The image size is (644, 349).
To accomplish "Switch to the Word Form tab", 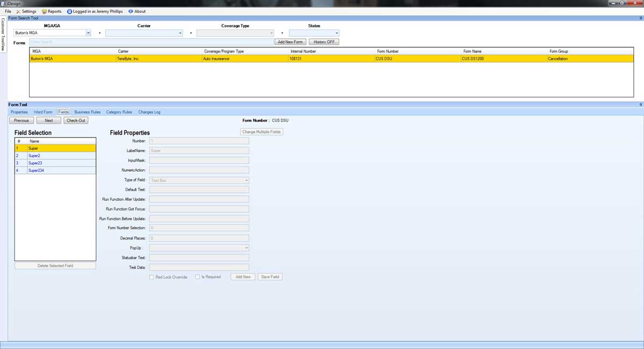I will (x=43, y=112).
